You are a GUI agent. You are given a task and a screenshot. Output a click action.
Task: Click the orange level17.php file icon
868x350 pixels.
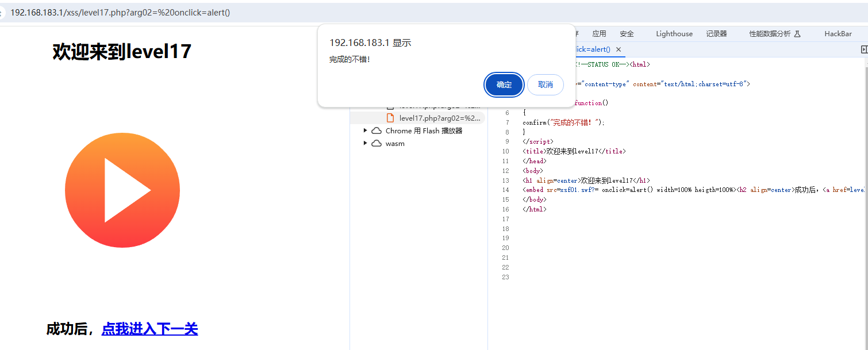point(390,118)
